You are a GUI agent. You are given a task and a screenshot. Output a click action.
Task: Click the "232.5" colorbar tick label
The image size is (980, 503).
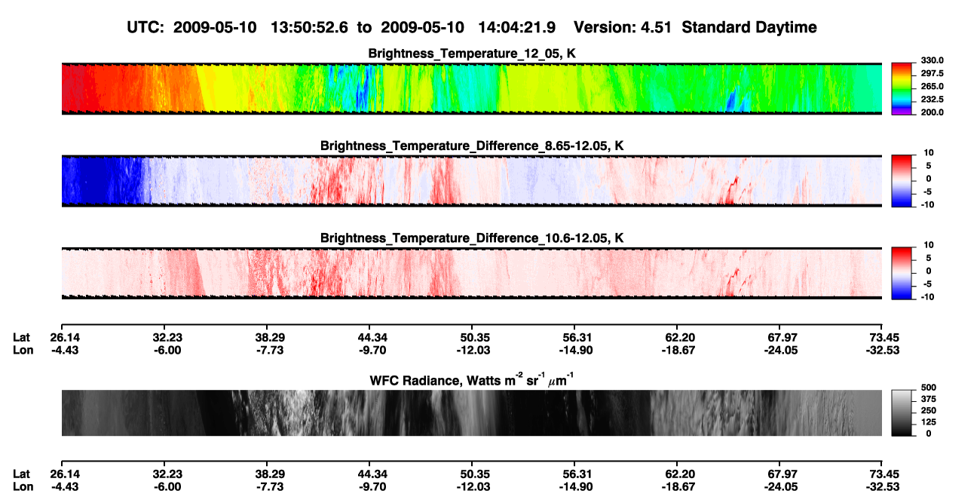click(x=932, y=99)
